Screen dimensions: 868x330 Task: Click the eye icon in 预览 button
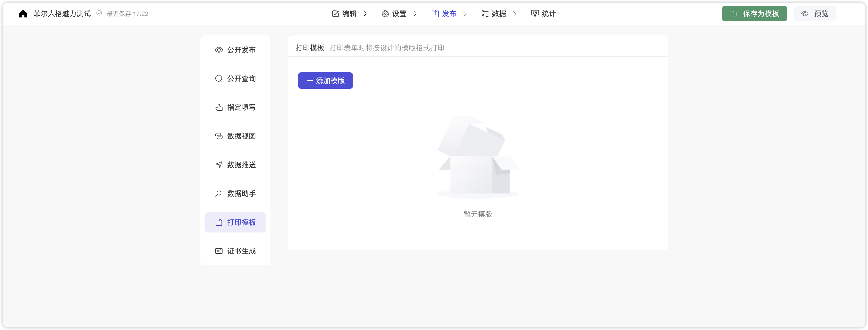tap(805, 13)
